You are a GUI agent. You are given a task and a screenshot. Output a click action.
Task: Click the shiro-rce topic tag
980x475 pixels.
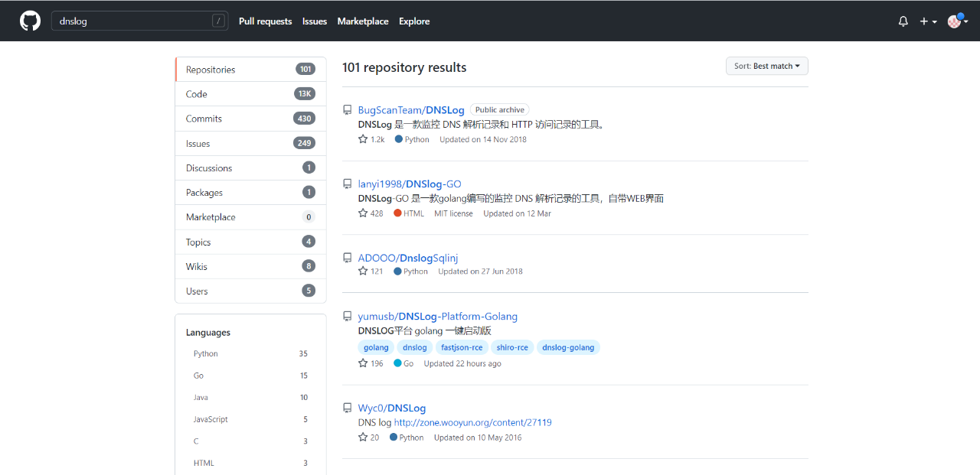click(x=512, y=347)
